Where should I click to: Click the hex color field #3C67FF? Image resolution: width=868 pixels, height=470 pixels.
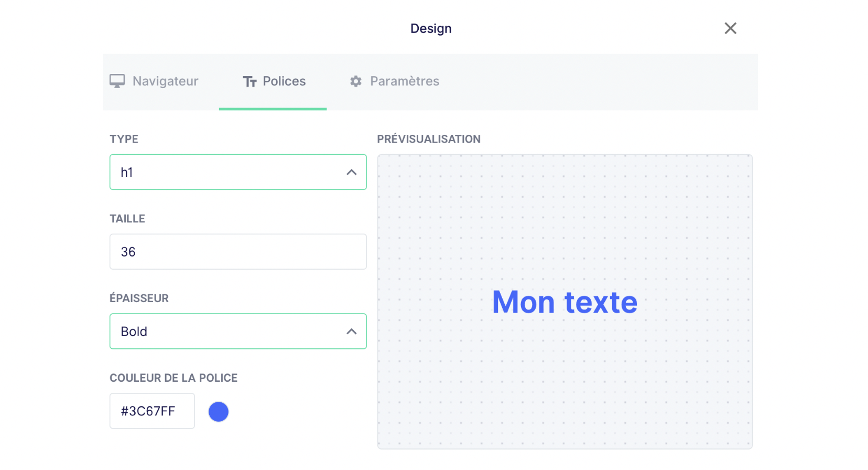152,411
